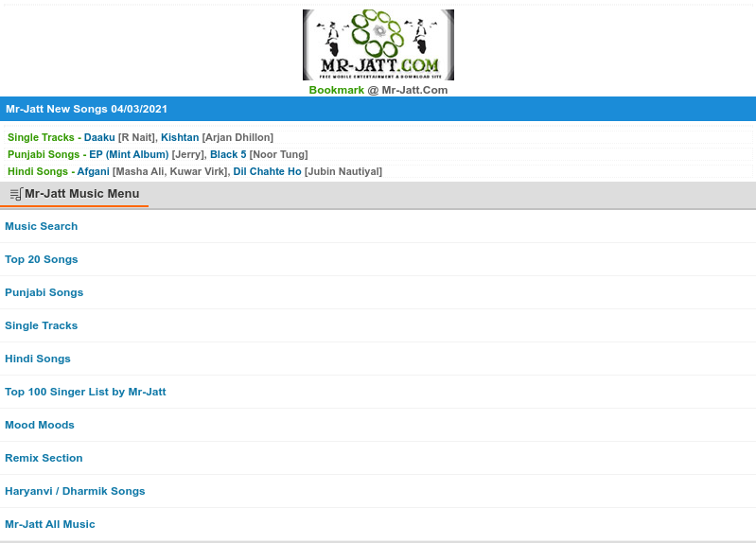Open the Daaku single track link
Screen dimensions: 756x543
coord(99,137)
